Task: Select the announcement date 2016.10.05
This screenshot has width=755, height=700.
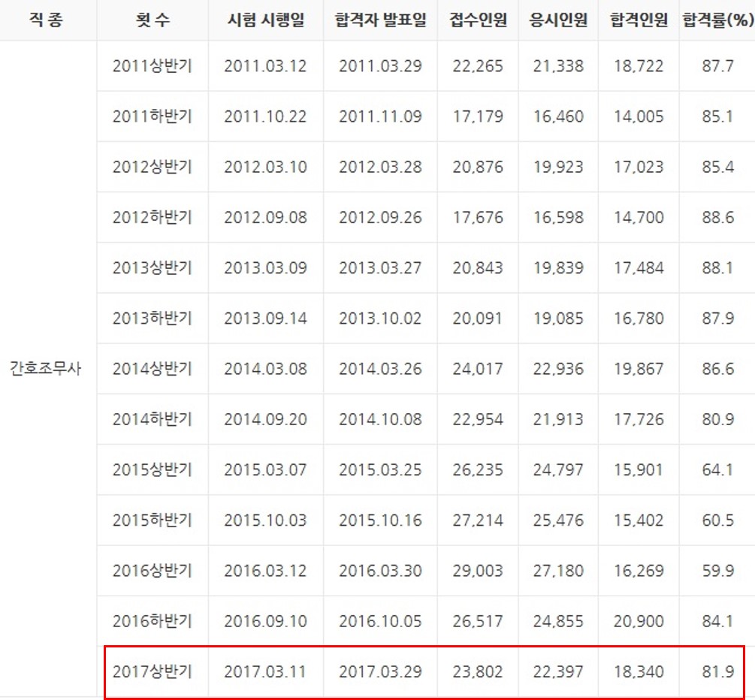Action: (x=380, y=621)
